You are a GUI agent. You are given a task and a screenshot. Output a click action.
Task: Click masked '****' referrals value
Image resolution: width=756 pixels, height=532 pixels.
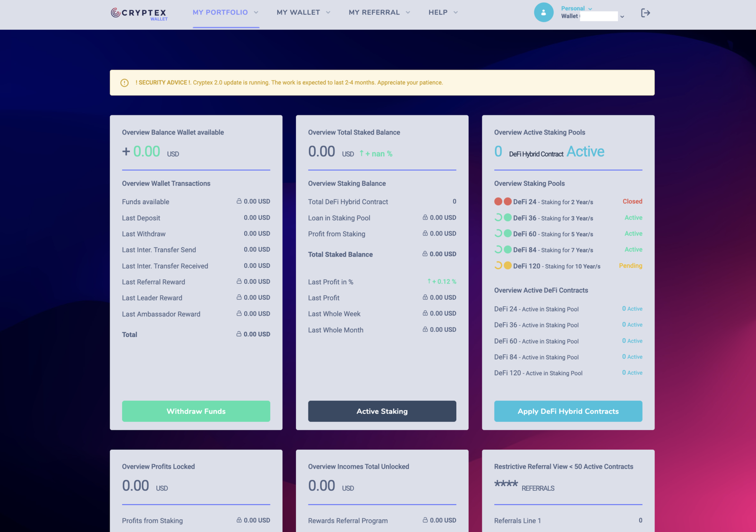coord(506,484)
